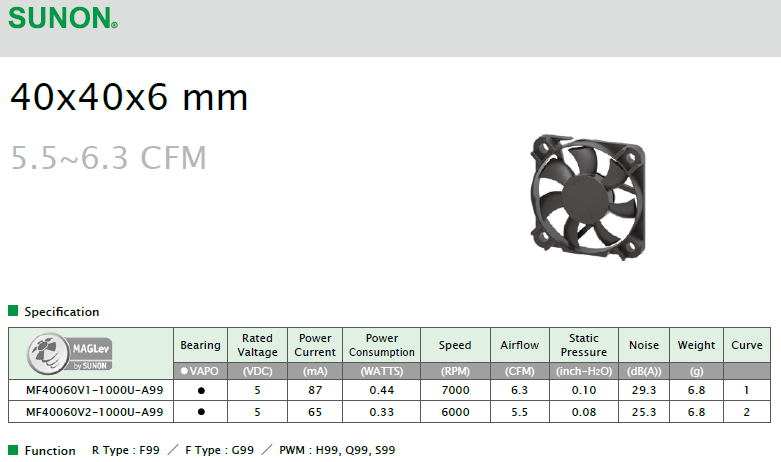Click the 0.08 static pressure value
The height and width of the screenshot is (462, 781).
tap(584, 412)
